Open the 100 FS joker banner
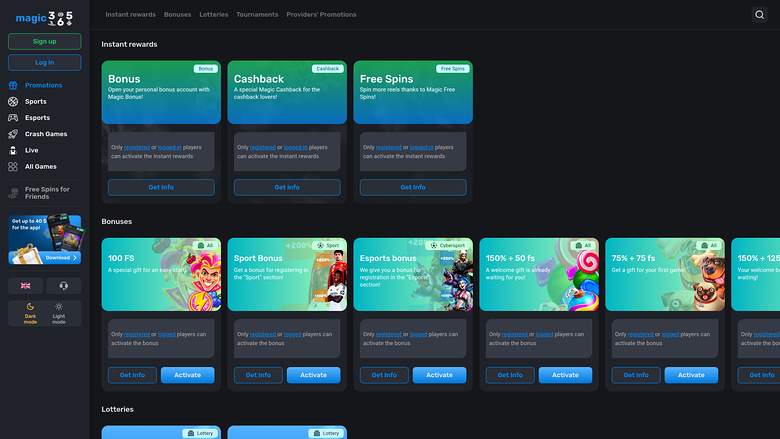Image resolution: width=780 pixels, height=439 pixels. [161, 274]
